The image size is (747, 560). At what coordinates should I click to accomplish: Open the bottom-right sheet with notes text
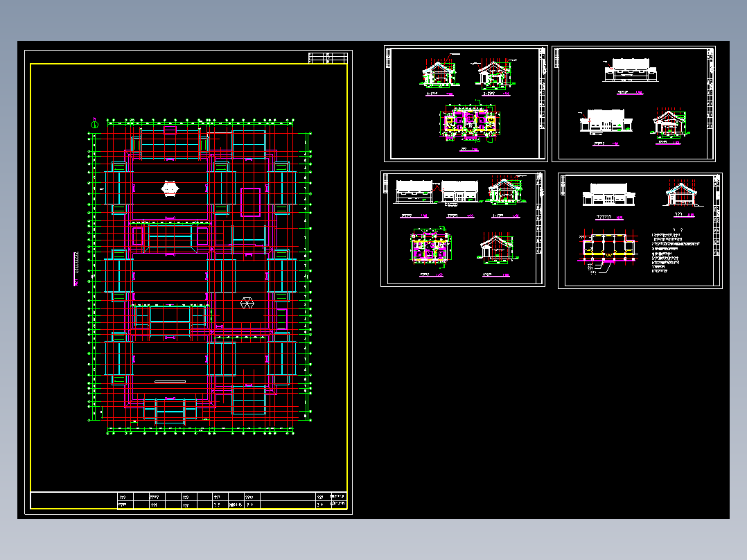click(x=640, y=231)
